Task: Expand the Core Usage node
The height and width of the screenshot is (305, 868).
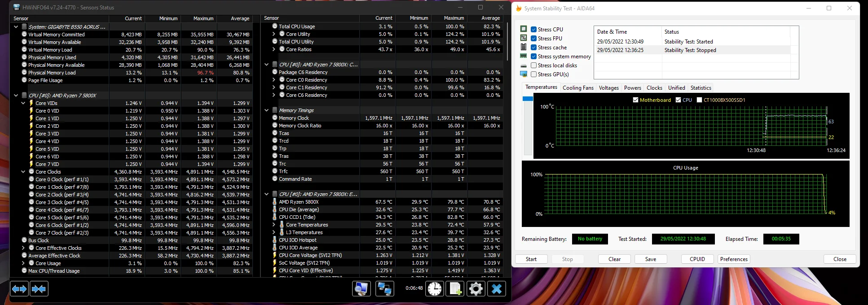Action: 23,263
